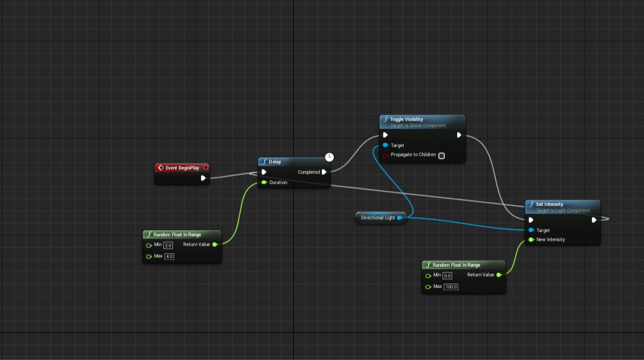Select the Event BeginPlay node title
The width and height of the screenshot is (644, 360).
pyautogui.click(x=182, y=168)
